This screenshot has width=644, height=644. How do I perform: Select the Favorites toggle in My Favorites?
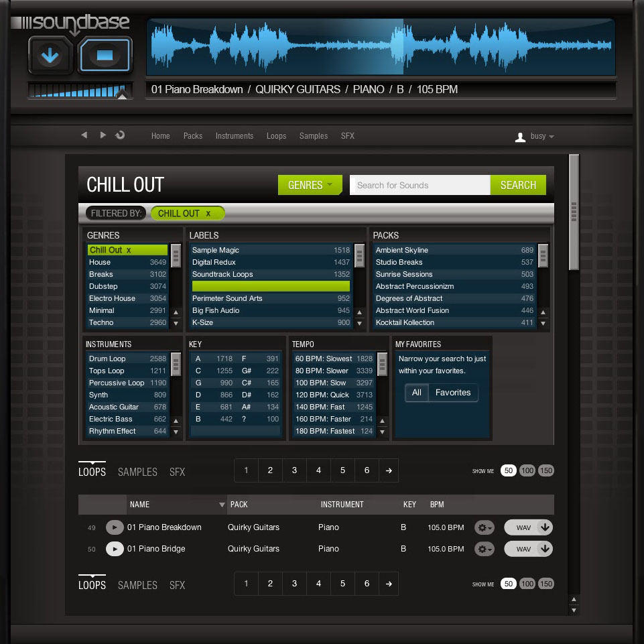click(453, 393)
